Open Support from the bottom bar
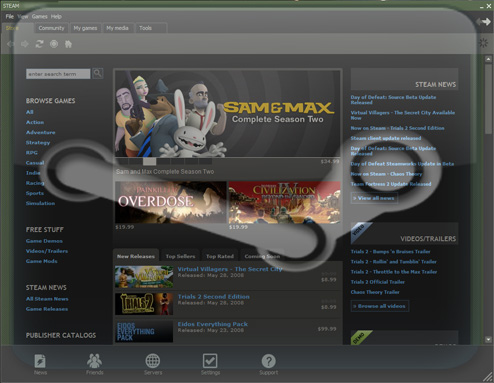The height and width of the screenshot is (383, 494). [269, 364]
